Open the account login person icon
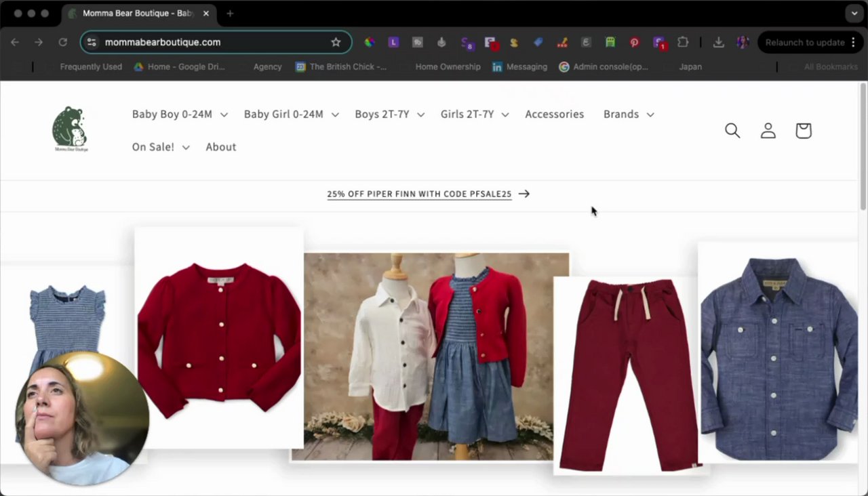 pyautogui.click(x=768, y=130)
